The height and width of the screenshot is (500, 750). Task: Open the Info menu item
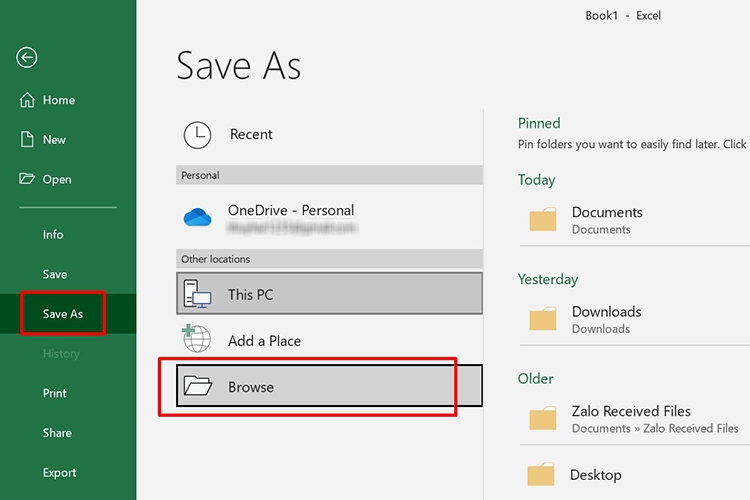coord(53,234)
